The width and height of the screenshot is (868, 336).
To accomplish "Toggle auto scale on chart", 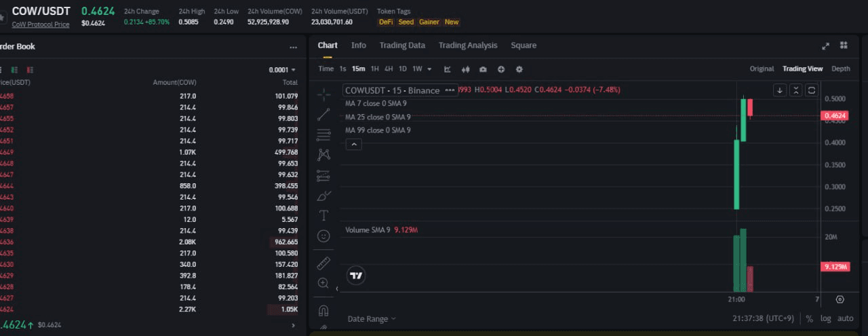I will [x=845, y=318].
